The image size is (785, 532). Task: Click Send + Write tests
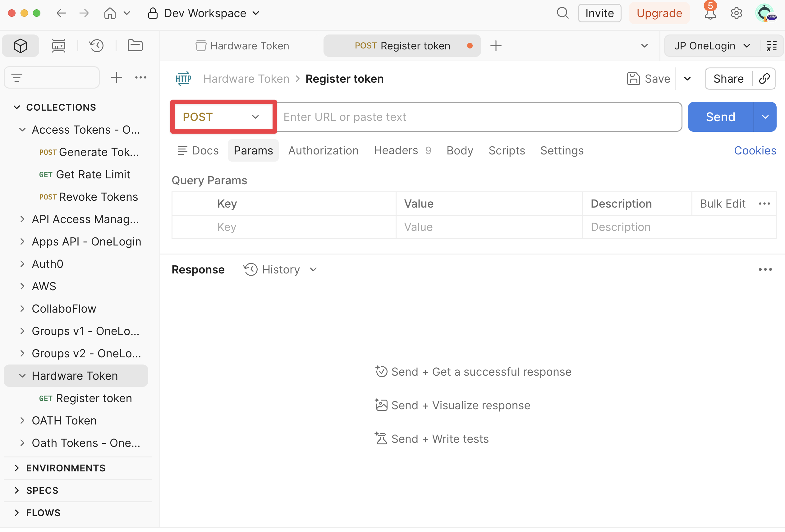[x=432, y=438]
